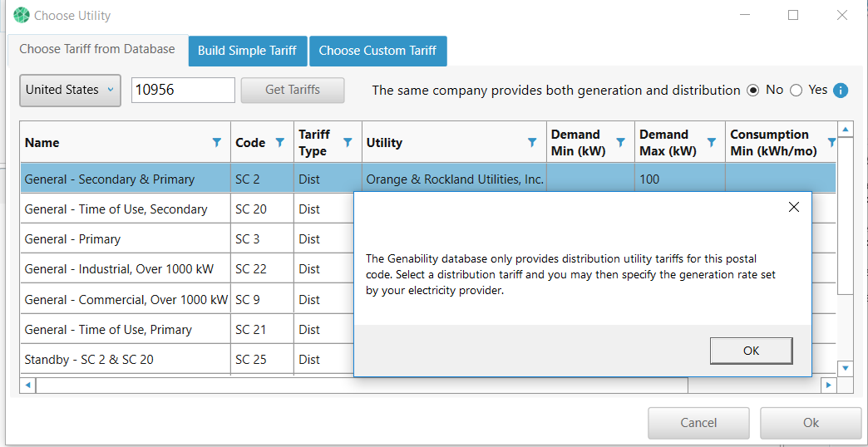Click the Name column filter icon
The image size is (868, 447).
[x=217, y=143]
